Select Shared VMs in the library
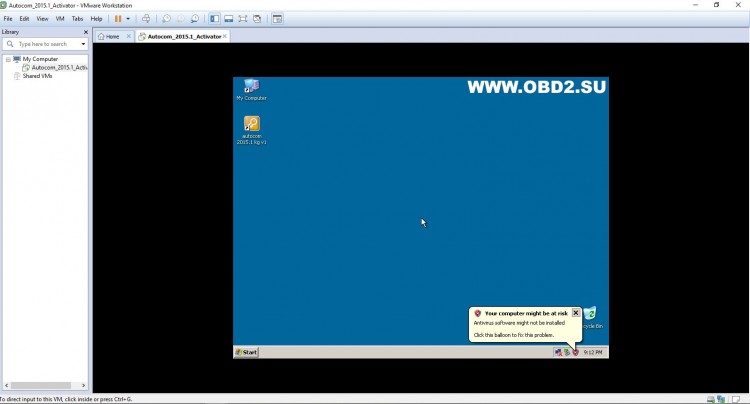 38,76
